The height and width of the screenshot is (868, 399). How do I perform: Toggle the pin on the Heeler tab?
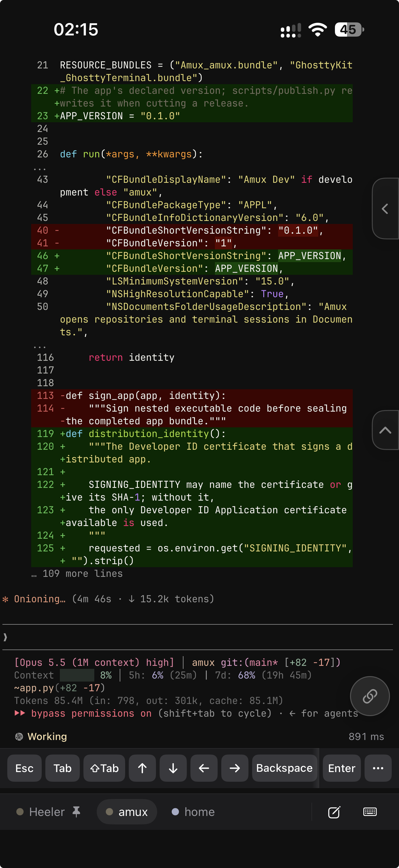(76, 812)
